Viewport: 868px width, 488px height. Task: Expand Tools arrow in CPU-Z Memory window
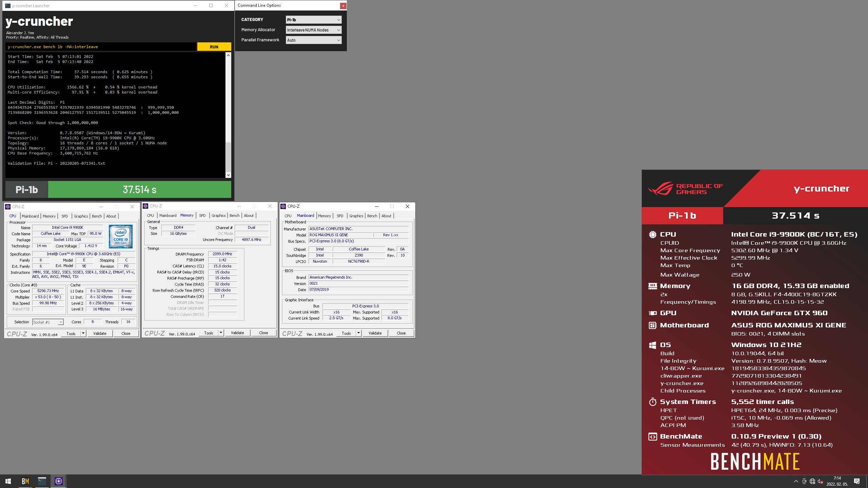tap(221, 333)
